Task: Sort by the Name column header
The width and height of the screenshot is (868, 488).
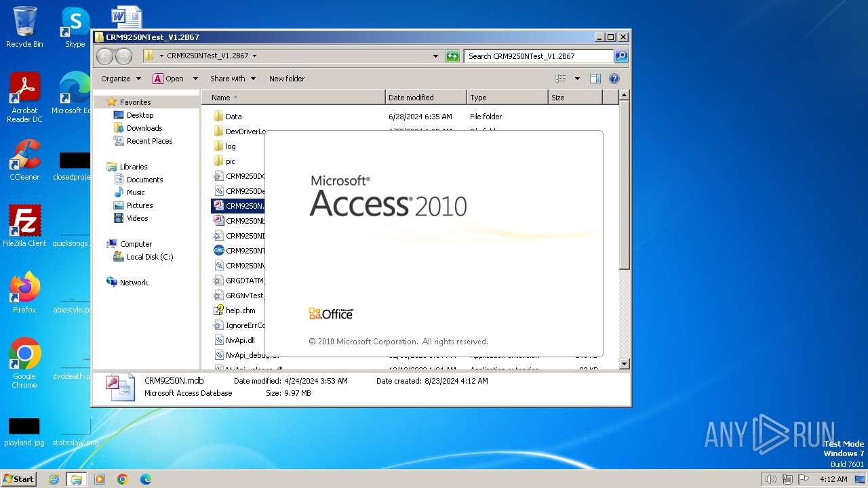Action: pos(294,98)
